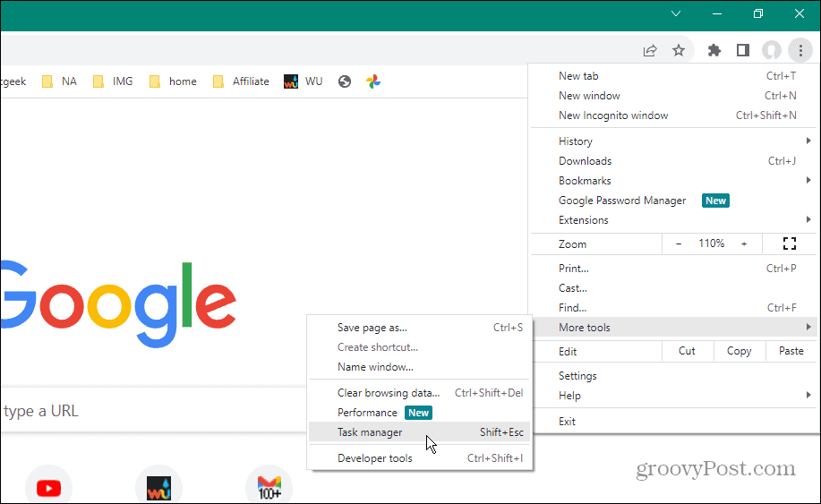Open the Affiliate bookmarks folder
Image resolution: width=821 pixels, height=504 pixels.
click(241, 81)
